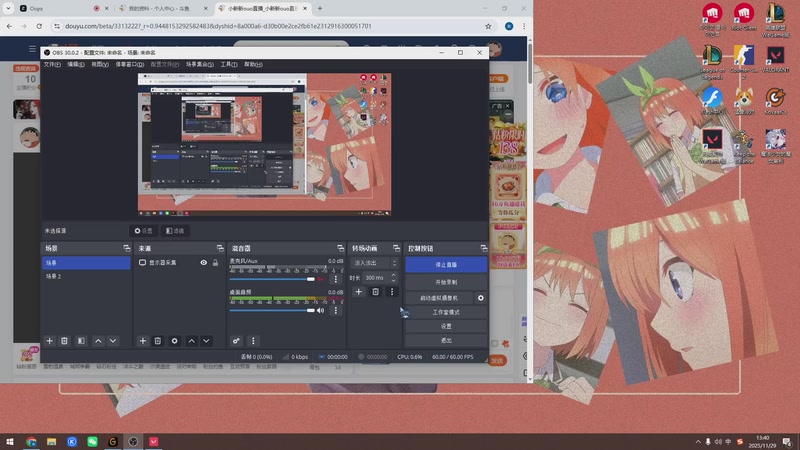The width and height of the screenshot is (800, 450).
Task: Mute 桌面音频 with its speaker icon
Action: pyautogui.click(x=320, y=310)
